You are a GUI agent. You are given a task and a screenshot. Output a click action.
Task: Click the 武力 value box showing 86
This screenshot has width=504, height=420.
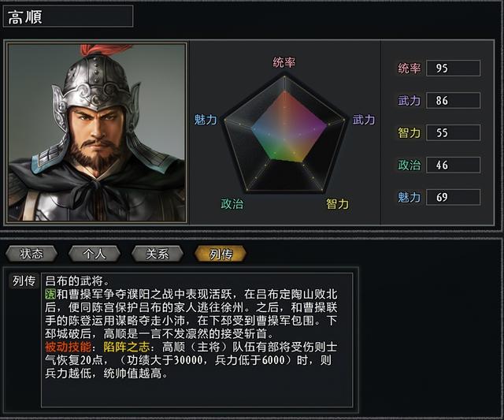[x=453, y=100]
